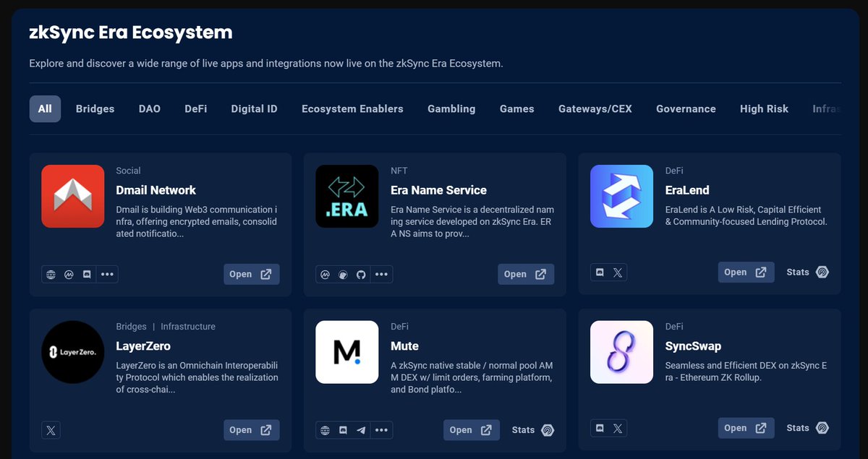Click EraLend's Stats hexagon icon

[822, 273]
